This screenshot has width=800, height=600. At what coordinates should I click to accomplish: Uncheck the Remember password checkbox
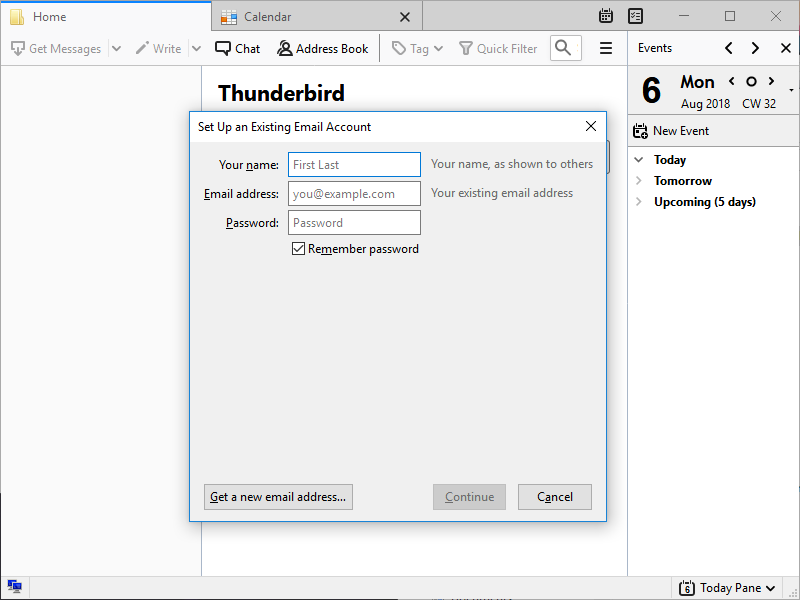(x=298, y=248)
